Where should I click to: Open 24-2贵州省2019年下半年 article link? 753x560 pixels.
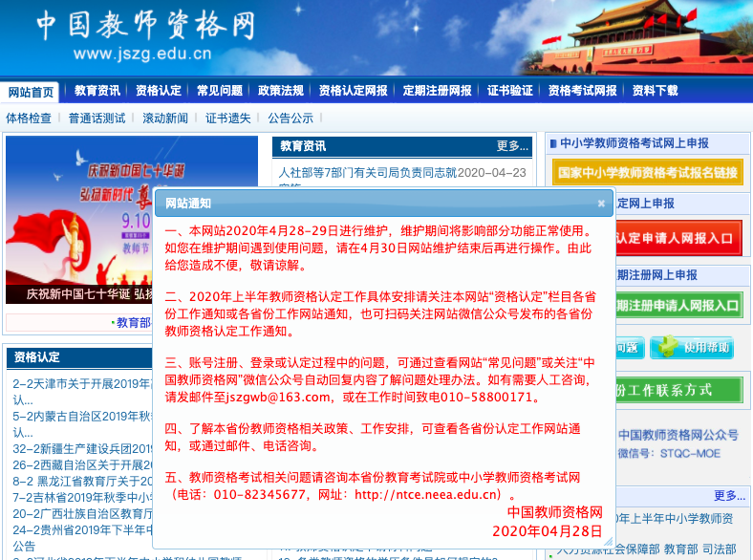pyautogui.click(x=82, y=530)
